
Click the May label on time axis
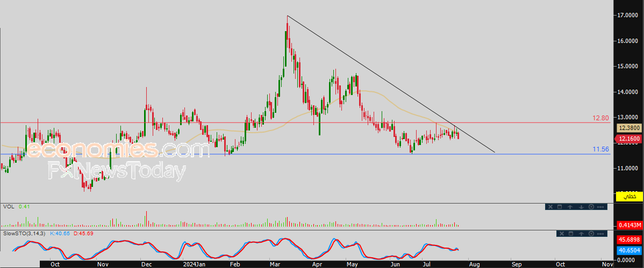coord(353,264)
